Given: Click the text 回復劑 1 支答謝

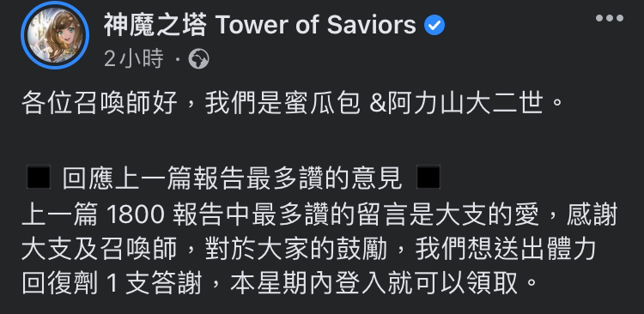Looking at the screenshot, I should (112, 282).
